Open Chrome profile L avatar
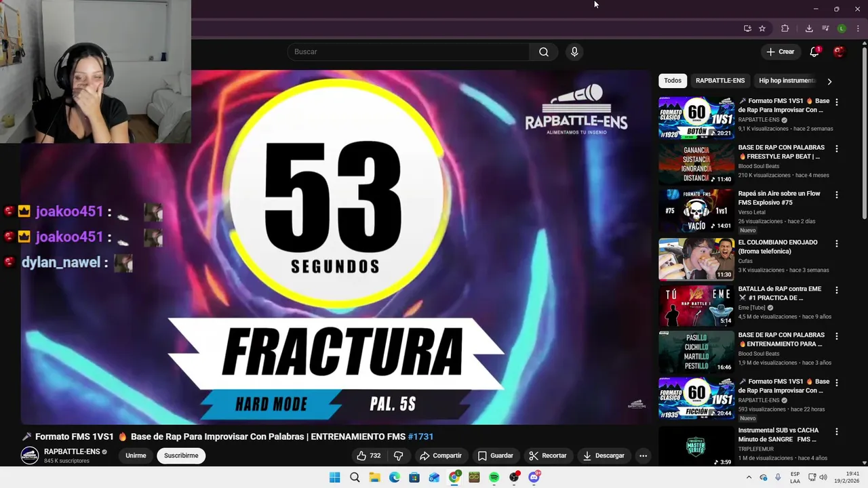This screenshot has width=868, height=488. point(842,28)
